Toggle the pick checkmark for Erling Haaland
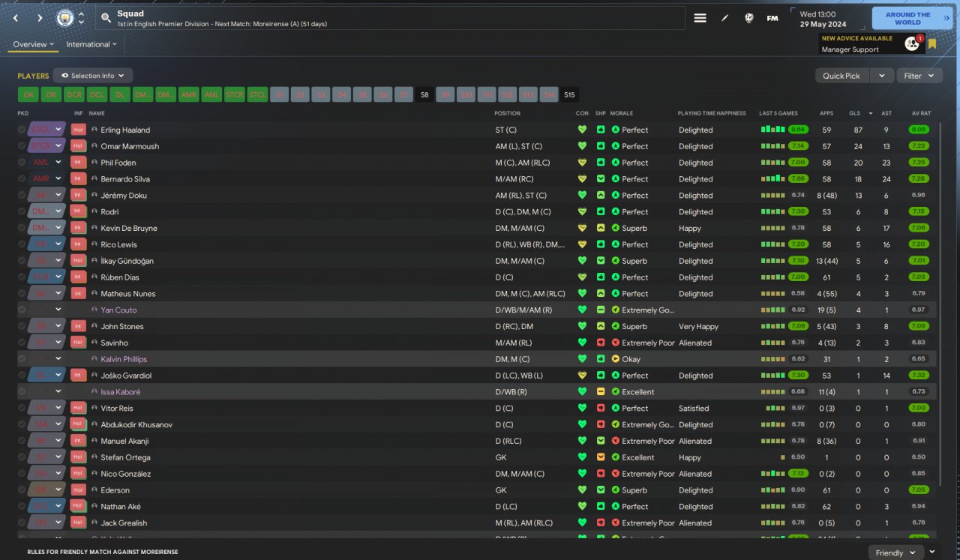This screenshot has width=960, height=560. coord(22,130)
